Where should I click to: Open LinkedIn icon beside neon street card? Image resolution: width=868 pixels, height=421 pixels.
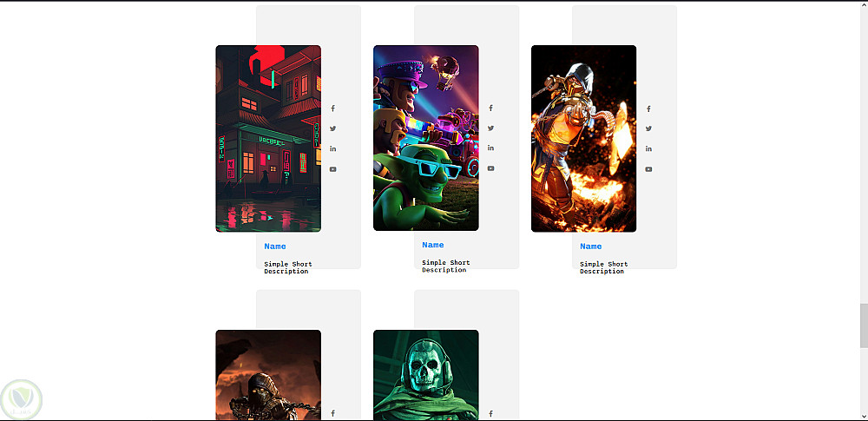332,148
